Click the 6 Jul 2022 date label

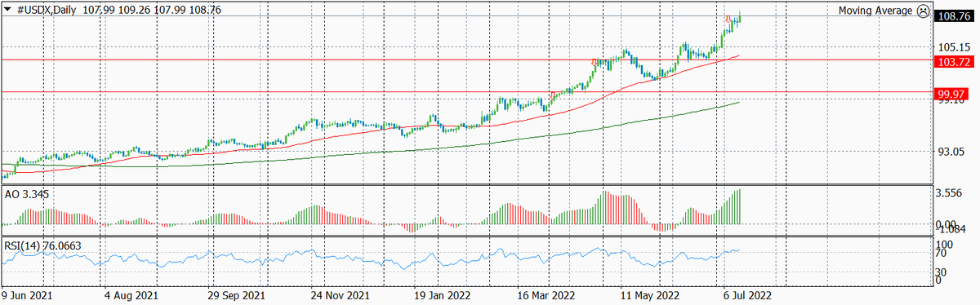click(747, 295)
